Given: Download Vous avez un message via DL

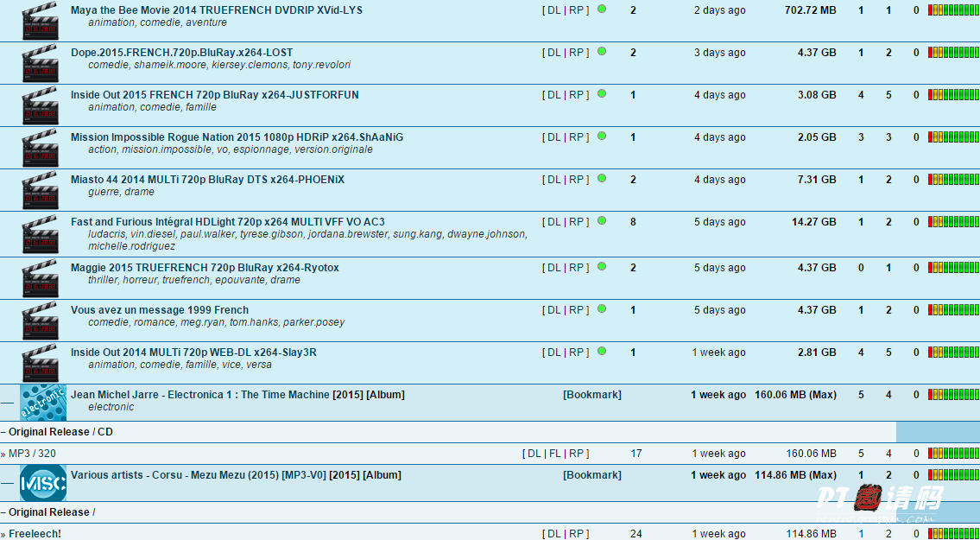Looking at the screenshot, I should 554,309.
